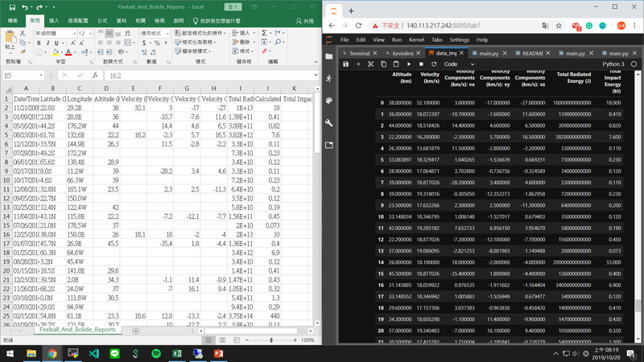Save the notebook with the floppy icon
644x362 pixels.
coord(346,64)
